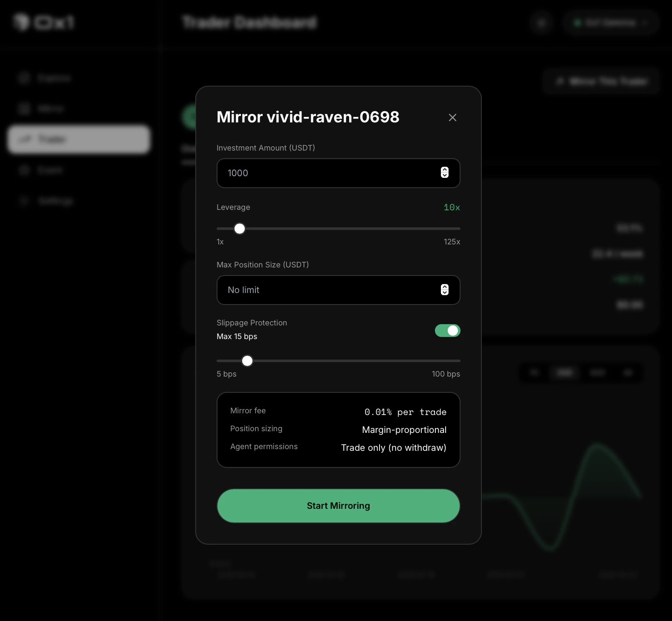Click the 5 bps minimum label
Screen dimensions: 672x621
pyautogui.click(x=226, y=374)
